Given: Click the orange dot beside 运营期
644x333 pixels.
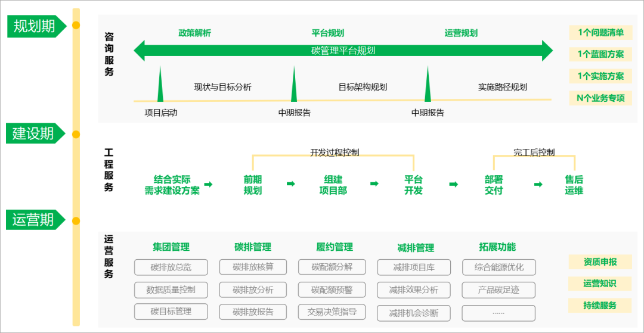Looking at the screenshot, I should pyautogui.click(x=76, y=221).
